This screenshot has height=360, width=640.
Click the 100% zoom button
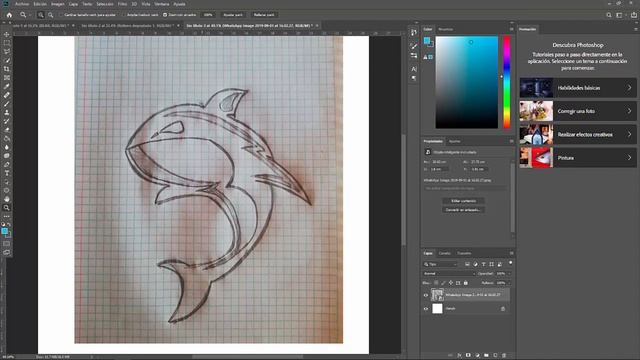coord(208,15)
